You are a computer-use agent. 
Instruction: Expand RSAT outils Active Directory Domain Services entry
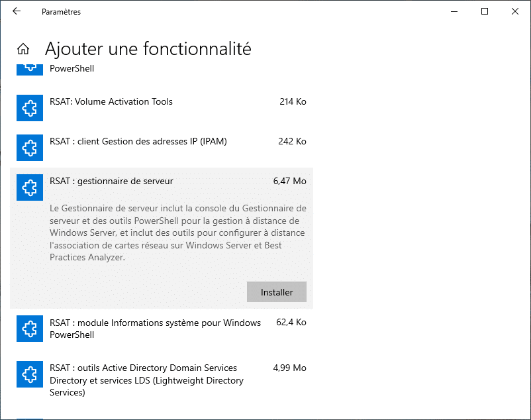pyautogui.click(x=162, y=380)
